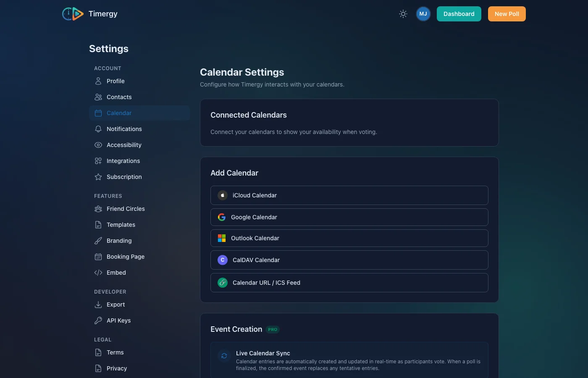Open the Subscription page

(139, 177)
